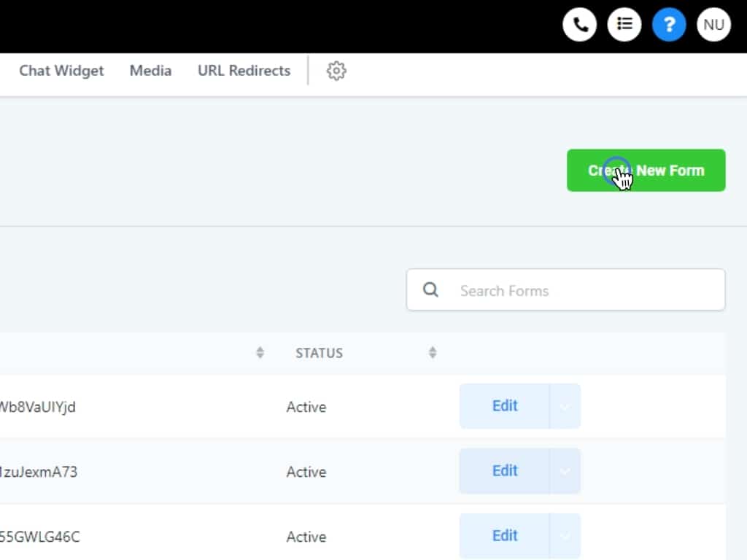The image size is (747, 560).
Task: Open the settings gear icon
Action: 336,71
